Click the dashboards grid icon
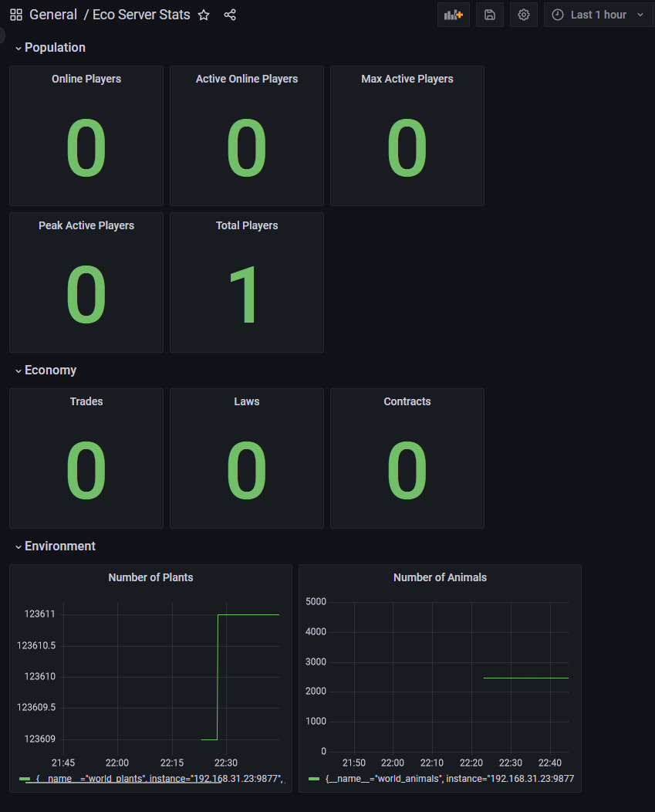This screenshot has height=812, width=655. (x=16, y=15)
